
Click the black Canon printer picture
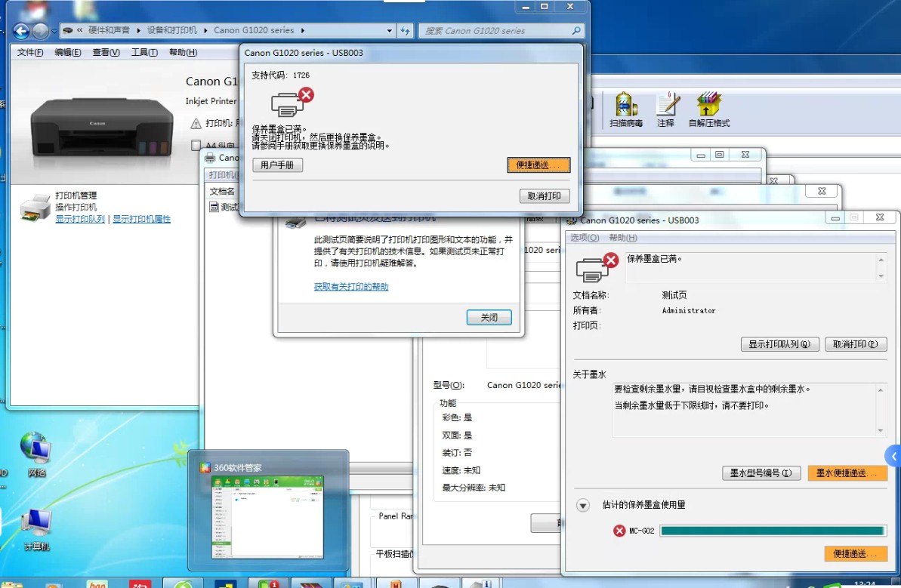(102, 128)
